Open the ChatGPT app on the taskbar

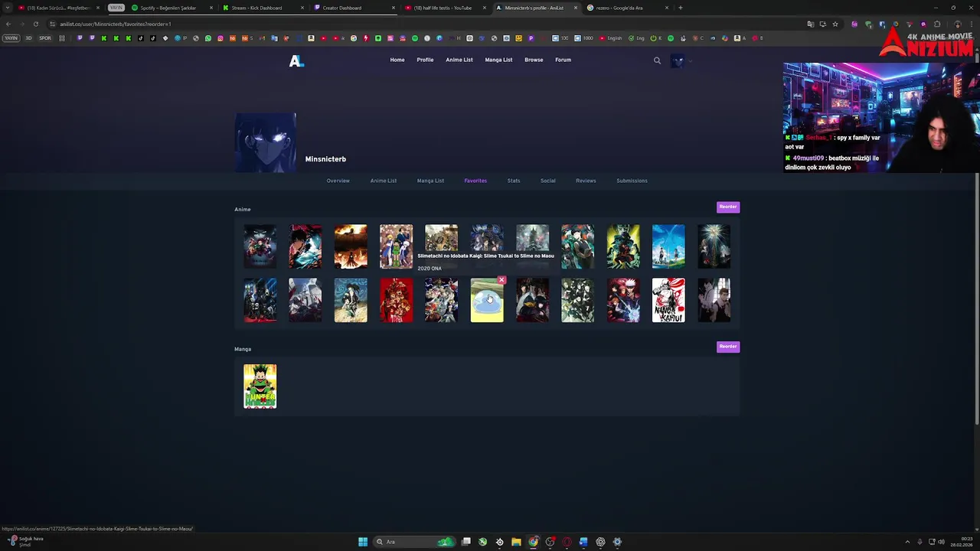[x=600, y=542]
